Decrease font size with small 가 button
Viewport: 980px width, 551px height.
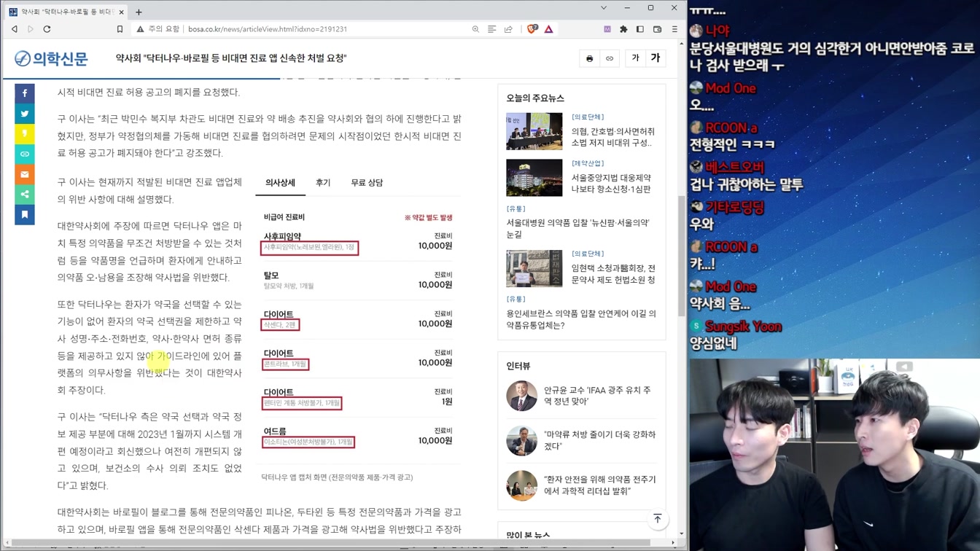(x=635, y=58)
